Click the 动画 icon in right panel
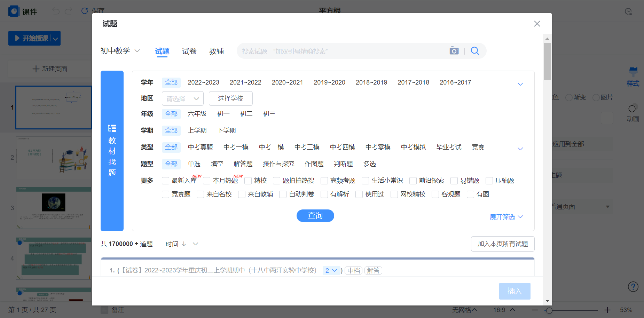The width and height of the screenshot is (644, 318). (x=633, y=109)
